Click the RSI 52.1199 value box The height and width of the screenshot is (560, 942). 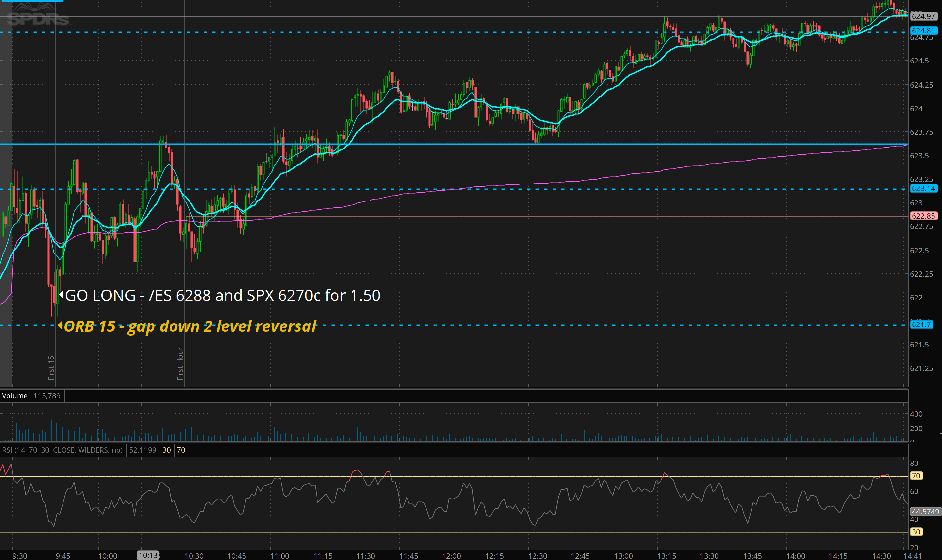coord(142,450)
